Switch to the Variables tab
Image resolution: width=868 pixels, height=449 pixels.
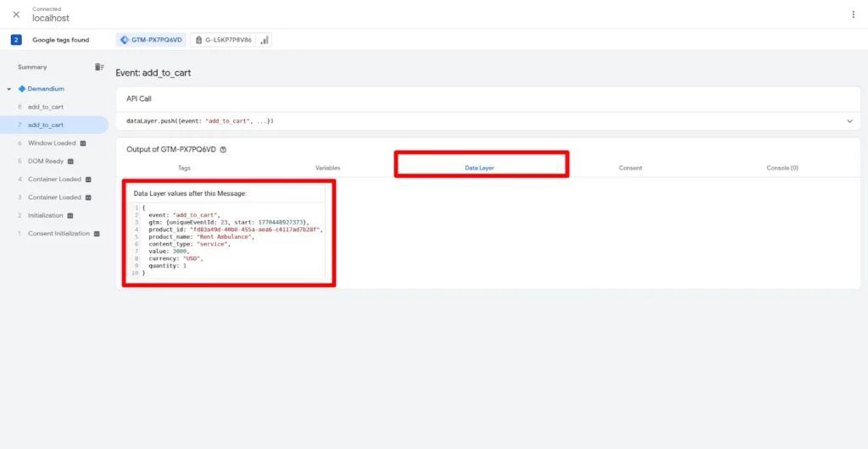(x=328, y=168)
